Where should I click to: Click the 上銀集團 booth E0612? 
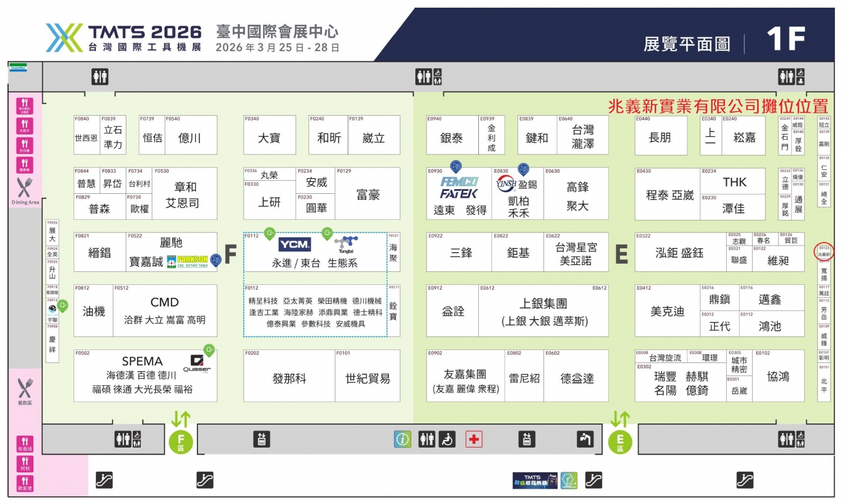(543, 311)
